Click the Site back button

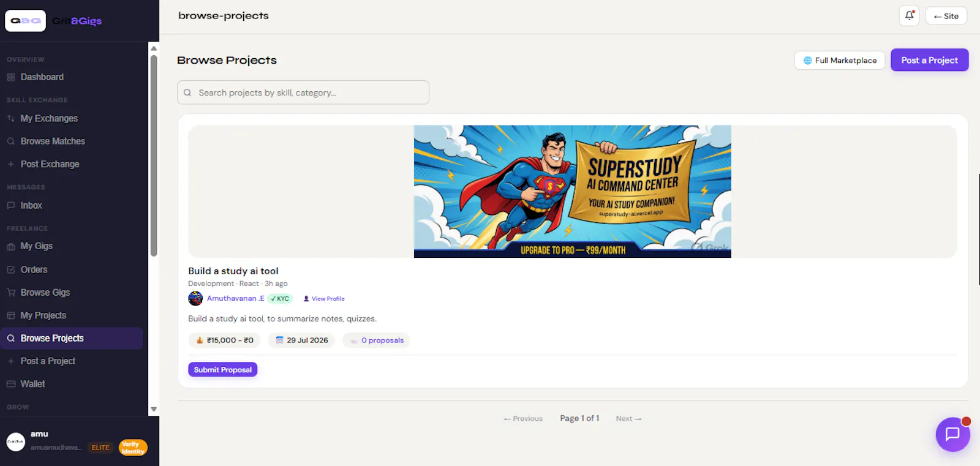(946, 16)
